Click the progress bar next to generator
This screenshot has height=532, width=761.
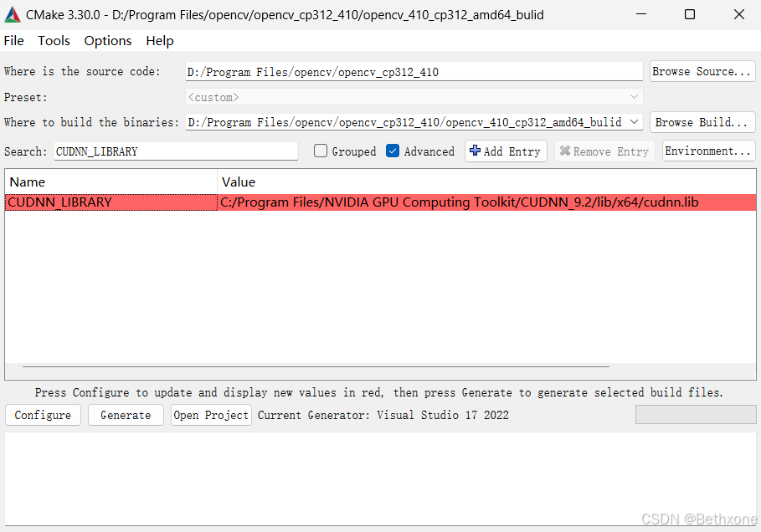(696, 415)
